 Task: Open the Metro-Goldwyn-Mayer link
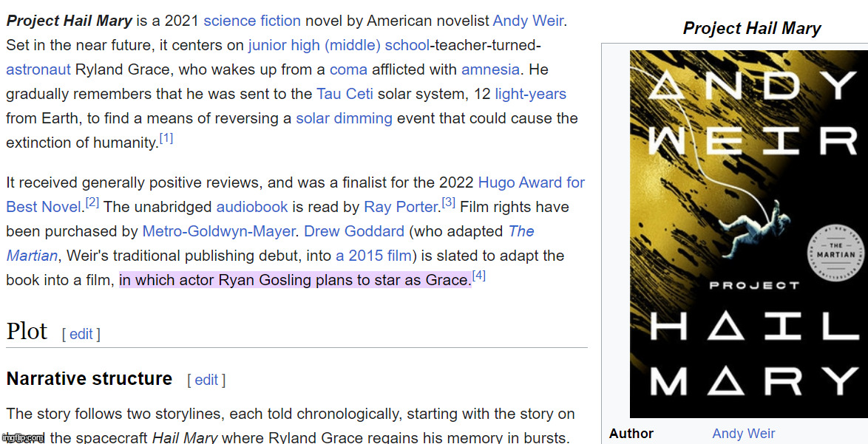click(219, 231)
